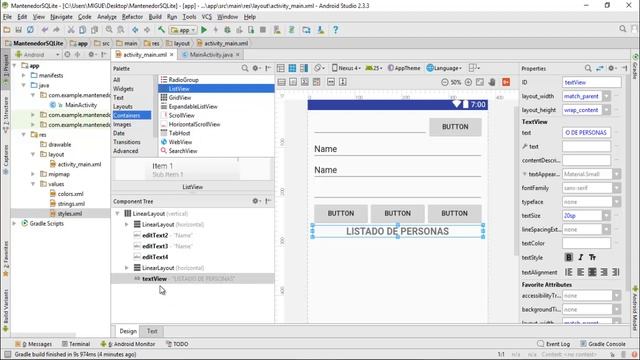Toggle all caps Tr text style

pyautogui.click(x=592, y=257)
